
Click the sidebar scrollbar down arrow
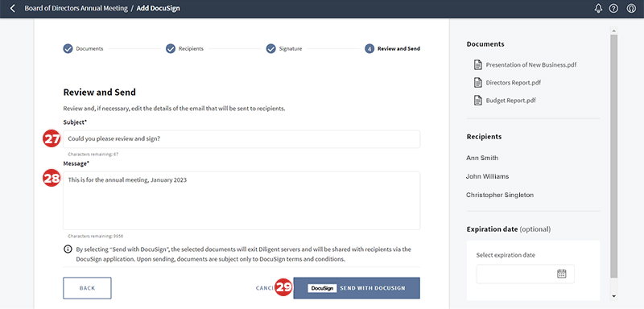coord(613,296)
